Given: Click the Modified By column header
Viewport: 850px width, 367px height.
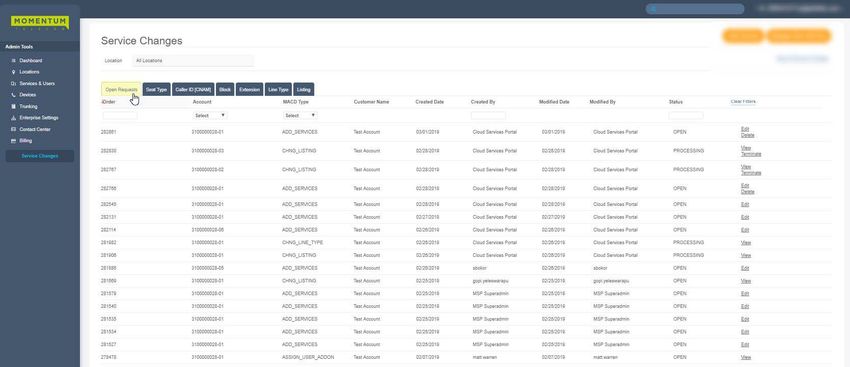Looking at the screenshot, I should 602,102.
